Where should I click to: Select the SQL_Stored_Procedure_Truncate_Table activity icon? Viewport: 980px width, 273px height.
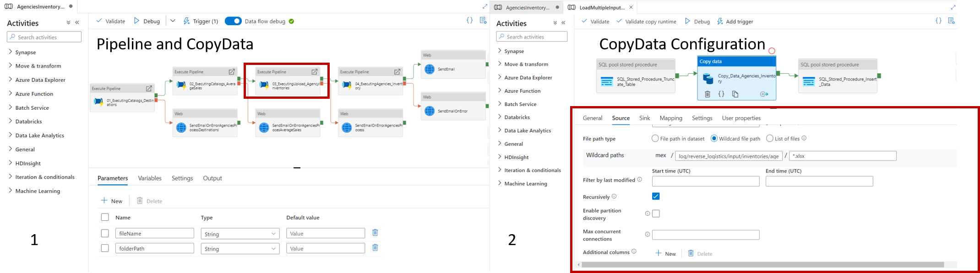click(x=607, y=81)
